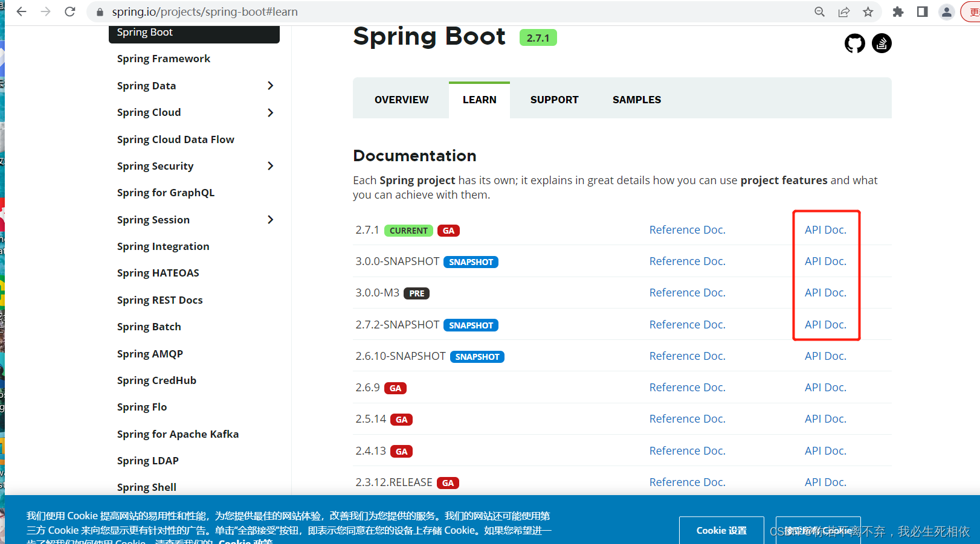Expand the Spring Cloud submenu
The height and width of the screenshot is (544, 980).
(x=271, y=112)
